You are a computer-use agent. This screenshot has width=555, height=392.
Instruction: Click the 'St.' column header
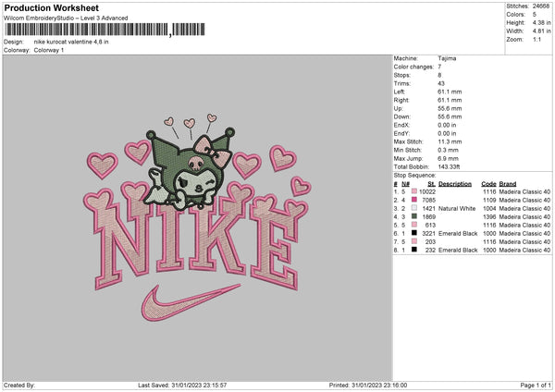pos(431,184)
